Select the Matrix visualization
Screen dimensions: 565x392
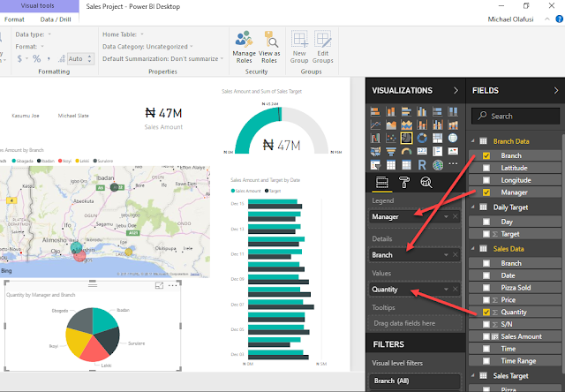406,165
